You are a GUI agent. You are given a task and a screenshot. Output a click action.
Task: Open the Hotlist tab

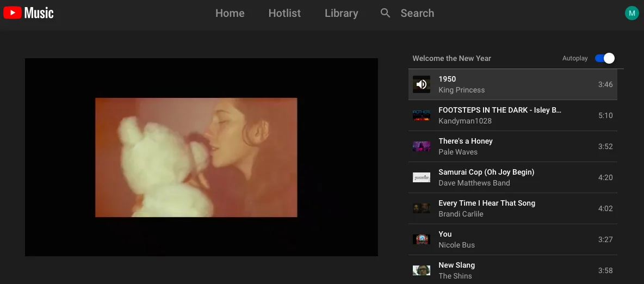pos(284,13)
